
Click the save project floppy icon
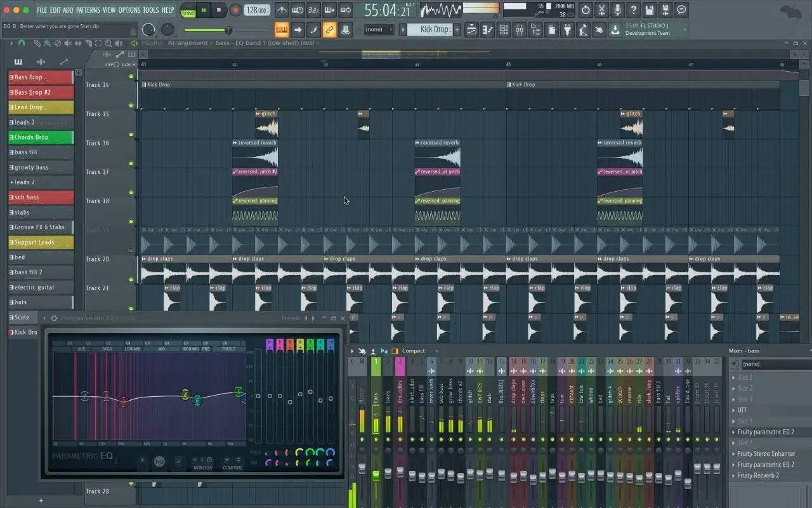click(x=649, y=10)
